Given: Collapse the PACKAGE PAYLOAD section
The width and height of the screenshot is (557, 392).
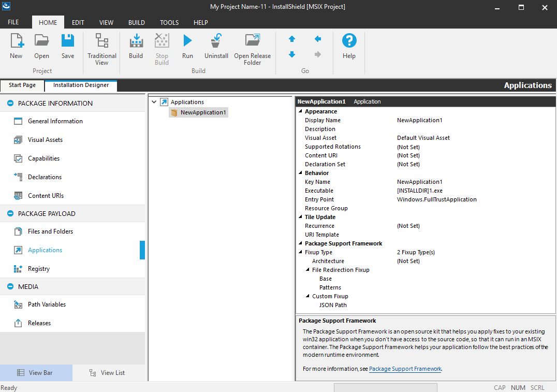Looking at the screenshot, I should [10, 214].
